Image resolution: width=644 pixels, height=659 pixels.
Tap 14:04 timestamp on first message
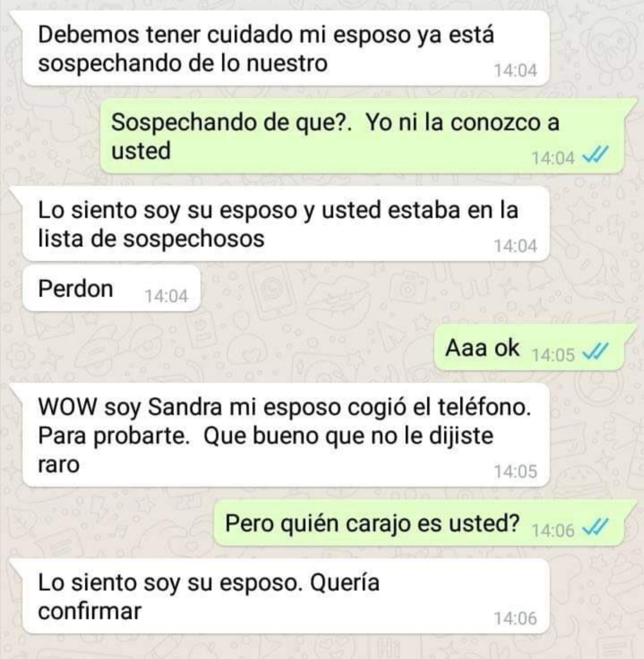(515, 70)
